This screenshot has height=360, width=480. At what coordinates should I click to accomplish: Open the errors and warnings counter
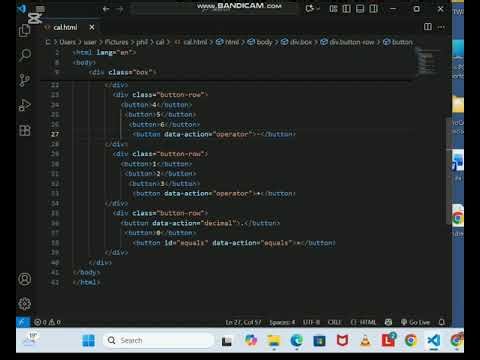(x=47, y=322)
